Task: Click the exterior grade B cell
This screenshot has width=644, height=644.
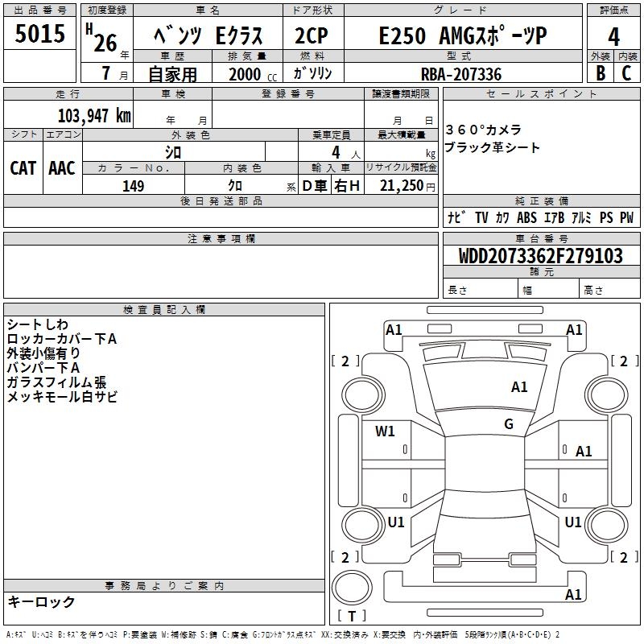Action: click(600, 74)
